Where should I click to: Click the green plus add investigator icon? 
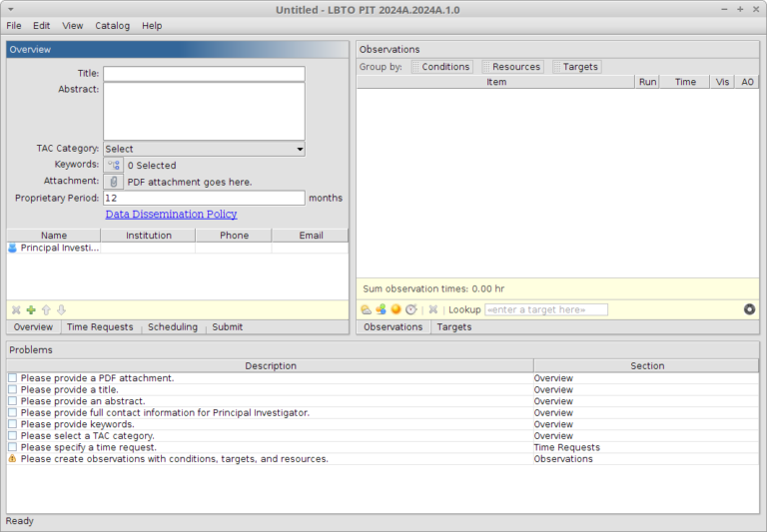pos(31,310)
